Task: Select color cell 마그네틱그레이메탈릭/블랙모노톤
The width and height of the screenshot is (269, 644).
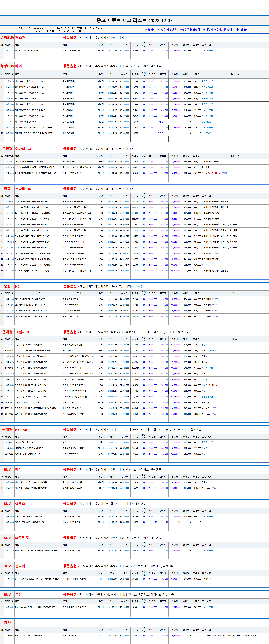Action: [77, 579]
